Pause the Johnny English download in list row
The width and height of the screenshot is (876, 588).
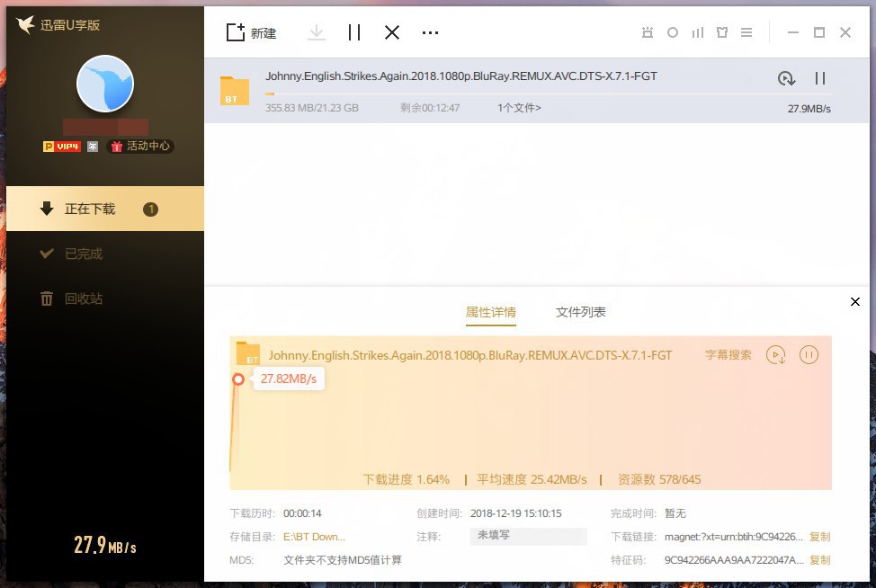[819, 79]
